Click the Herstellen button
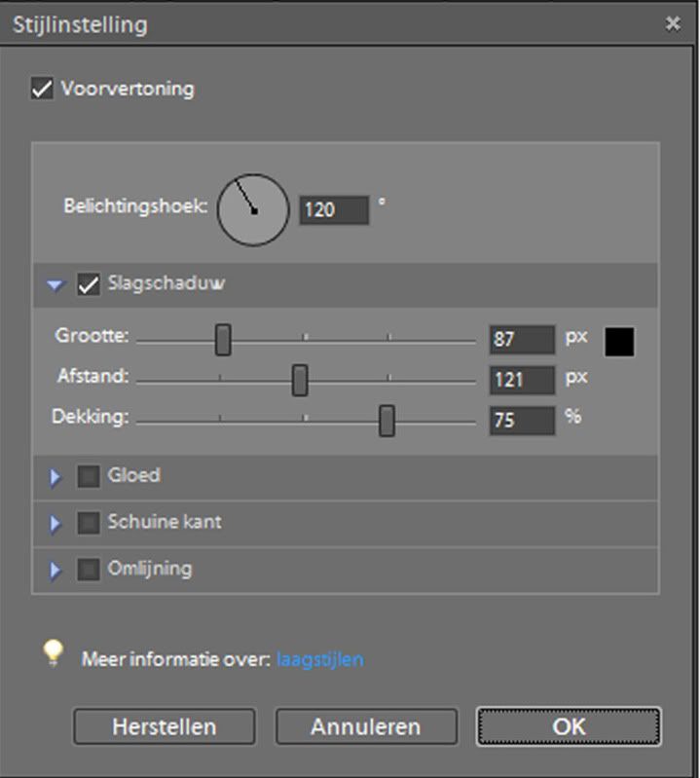 click(x=165, y=727)
